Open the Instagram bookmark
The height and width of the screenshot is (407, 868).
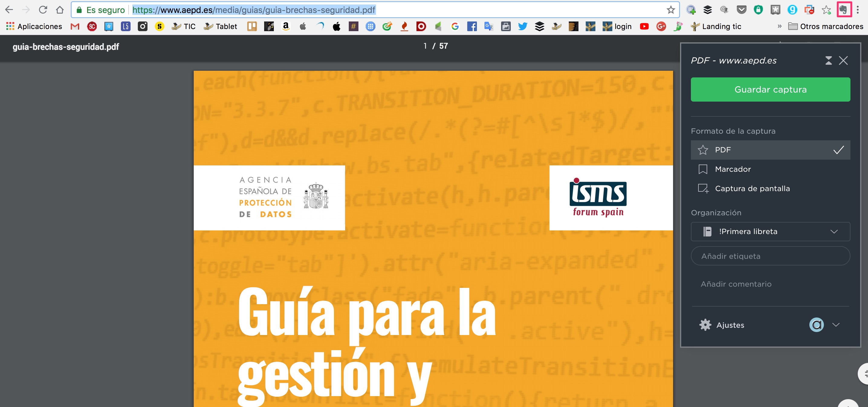pyautogui.click(x=143, y=26)
